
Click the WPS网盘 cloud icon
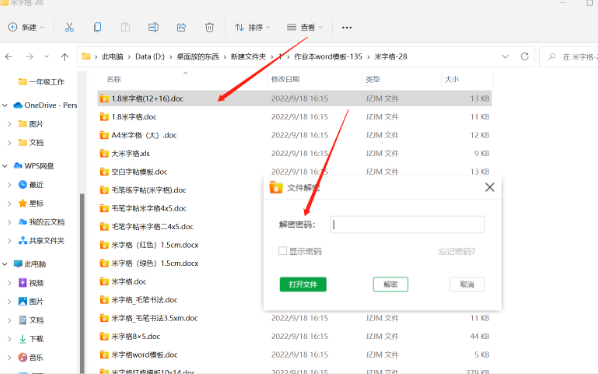pos(18,165)
